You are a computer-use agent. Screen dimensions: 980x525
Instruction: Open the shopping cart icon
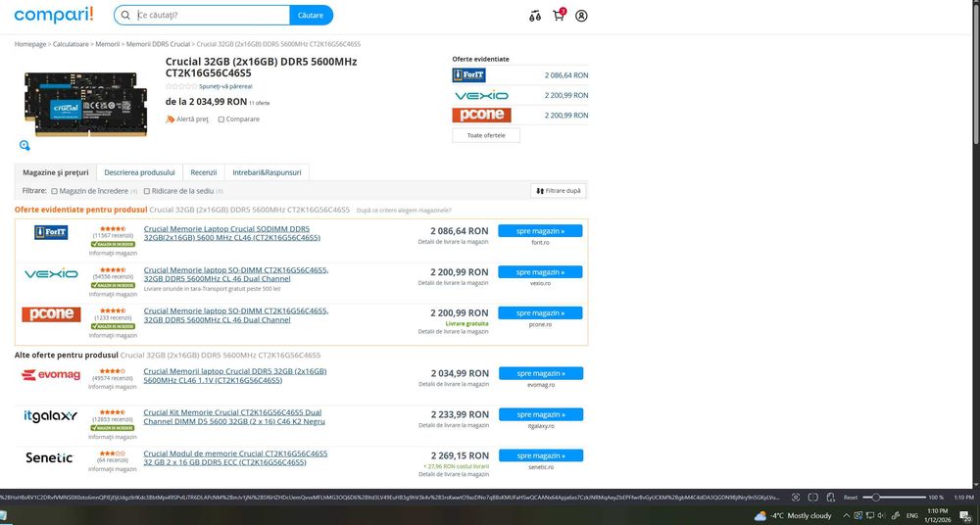559,16
